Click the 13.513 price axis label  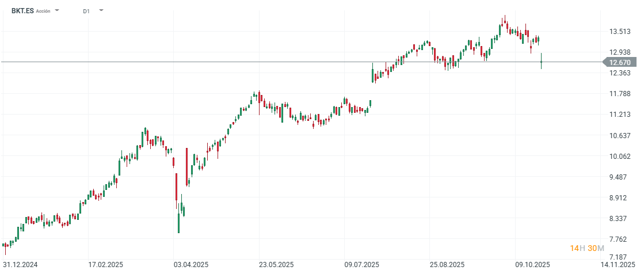[x=620, y=32]
